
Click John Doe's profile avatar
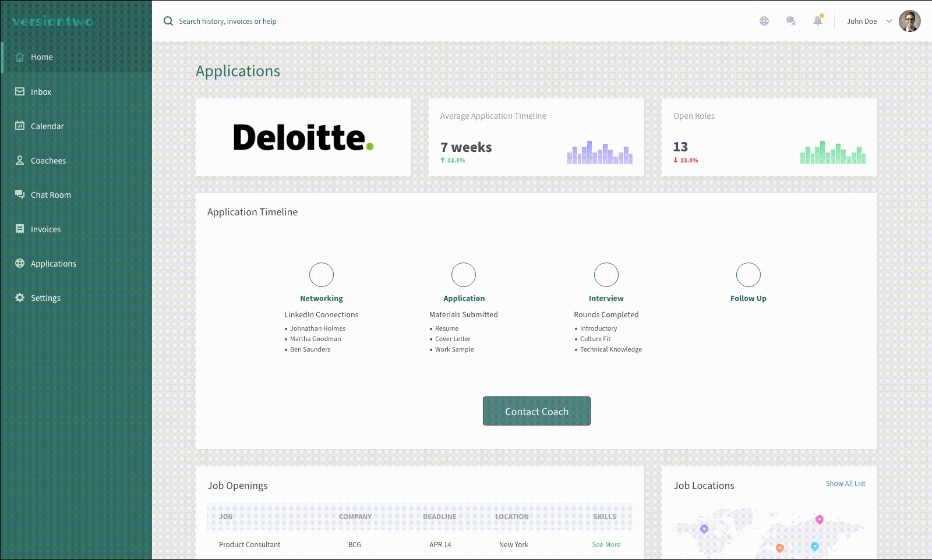[x=910, y=21]
